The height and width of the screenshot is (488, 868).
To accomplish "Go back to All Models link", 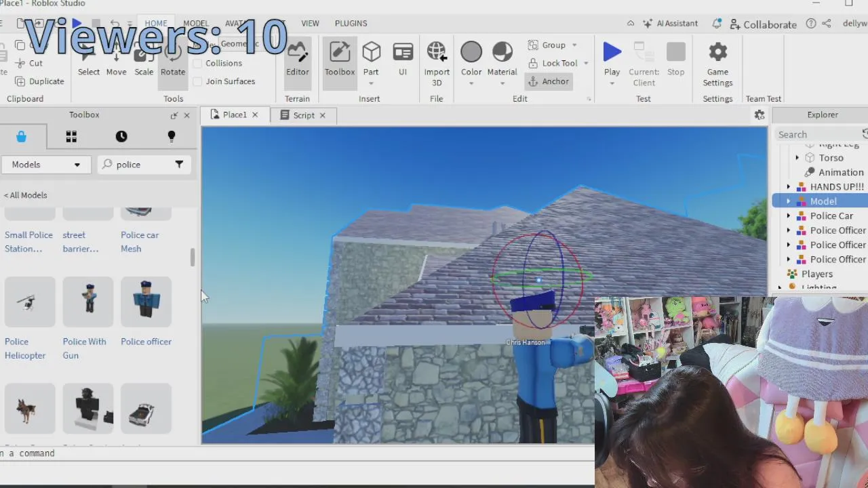I will point(26,195).
